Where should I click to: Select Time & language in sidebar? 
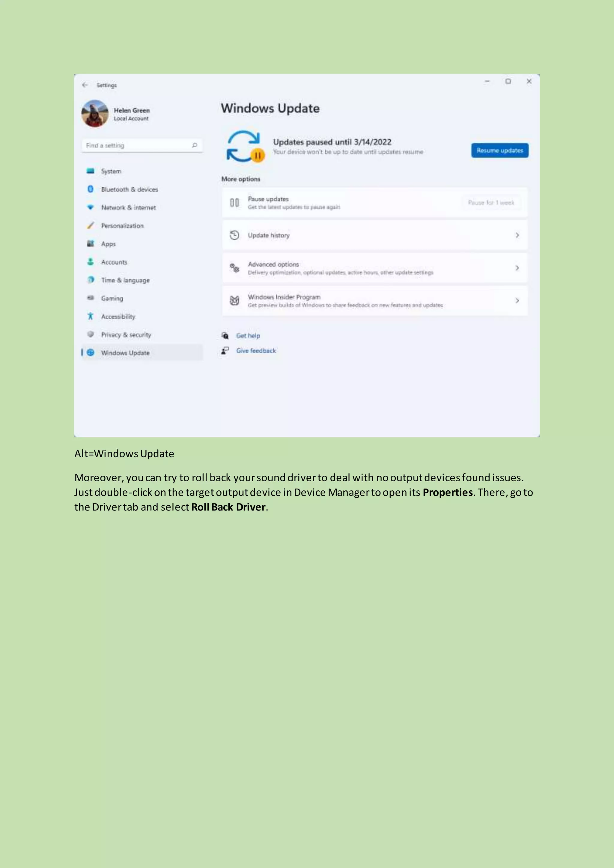pyautogui.click(x=125, y=280)
